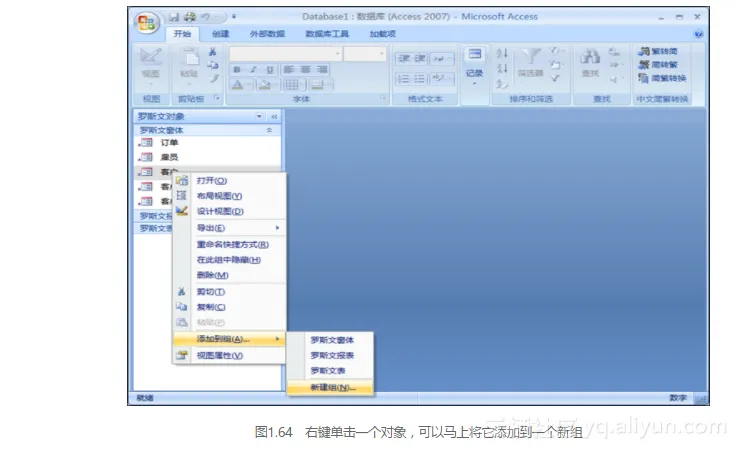The height and width of the screenshot is (450, 738).
Task: Expand the 导出(E) submenu
Action: pos(230,228)
